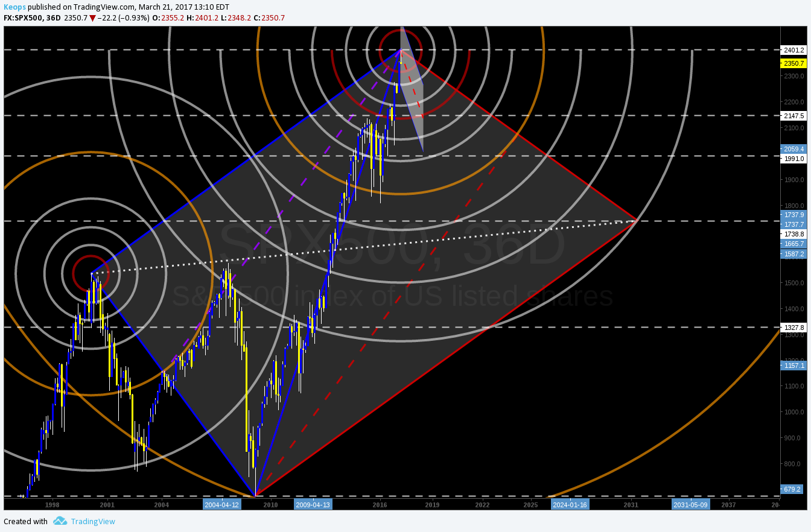Click the 1991.0 price axis label

(794, 159)
